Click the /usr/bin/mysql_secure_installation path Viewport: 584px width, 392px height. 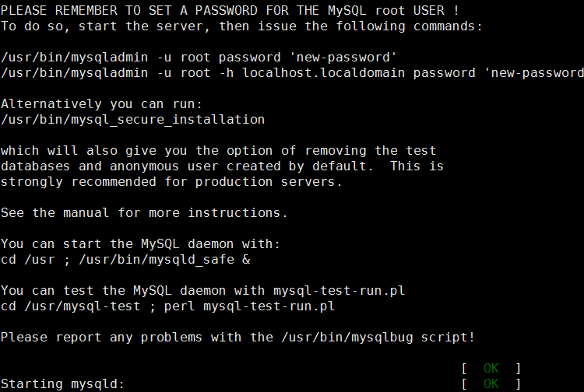132,119
